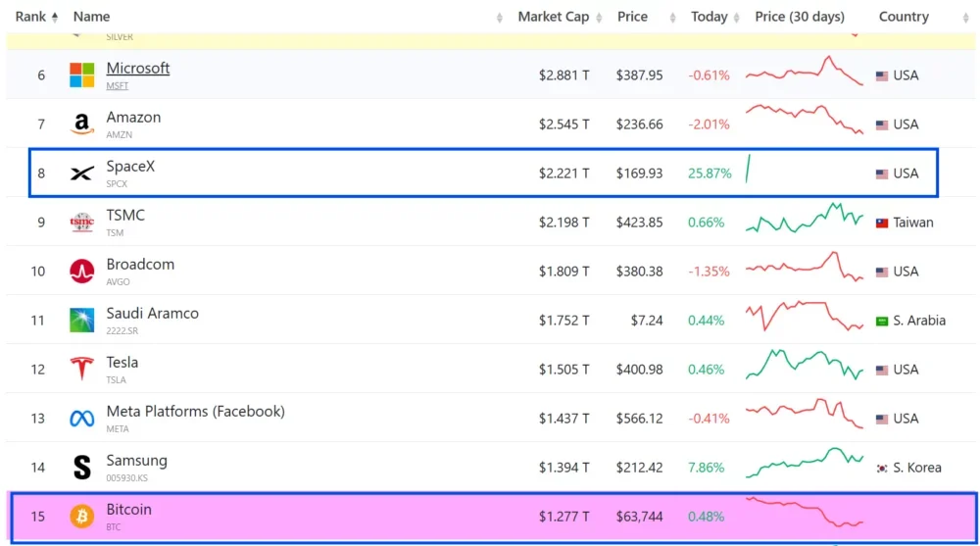Click Tesla's 30-day price chart
980x546 pixels.
pos(805,365)
